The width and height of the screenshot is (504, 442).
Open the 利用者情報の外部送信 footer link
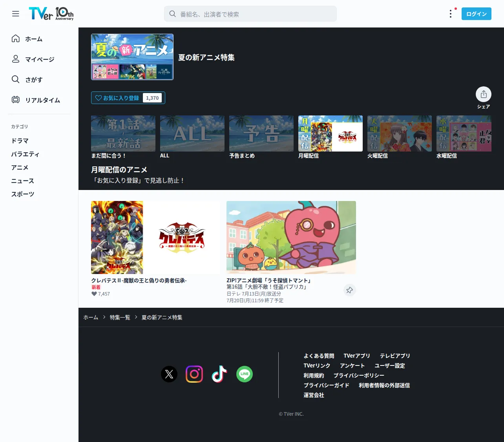[384, 385]
